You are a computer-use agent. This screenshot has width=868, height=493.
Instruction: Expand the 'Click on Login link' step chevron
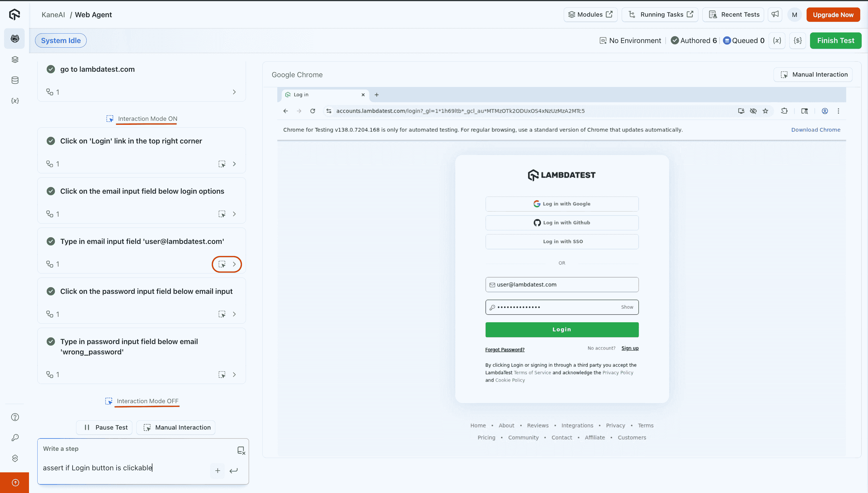tap(234, 164)
